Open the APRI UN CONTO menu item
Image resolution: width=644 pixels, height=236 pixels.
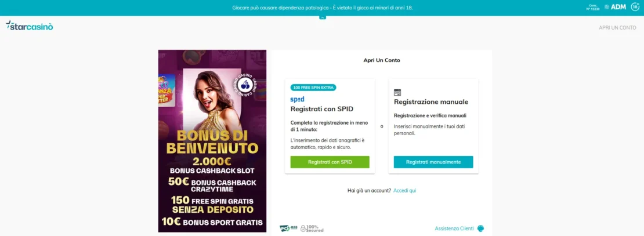[617, 27]
